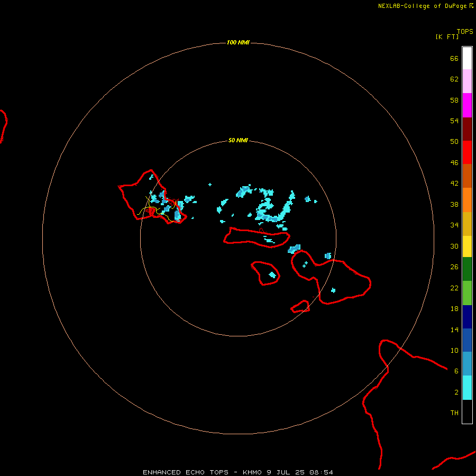Click the legend value 18
Screen dimensions: 476x476
pos(454,309)
